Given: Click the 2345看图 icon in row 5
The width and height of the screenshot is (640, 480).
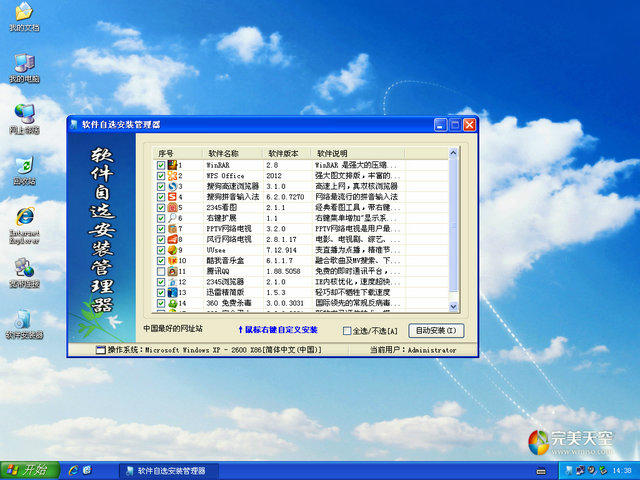Looking at the screenshot, I should pyautogui.click(x=172, y=208).
